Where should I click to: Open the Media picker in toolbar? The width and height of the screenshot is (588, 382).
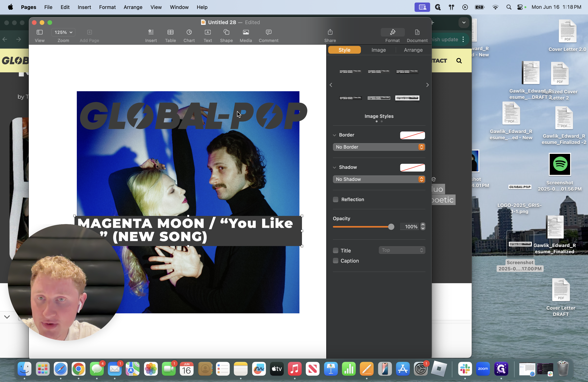point(246,32)
